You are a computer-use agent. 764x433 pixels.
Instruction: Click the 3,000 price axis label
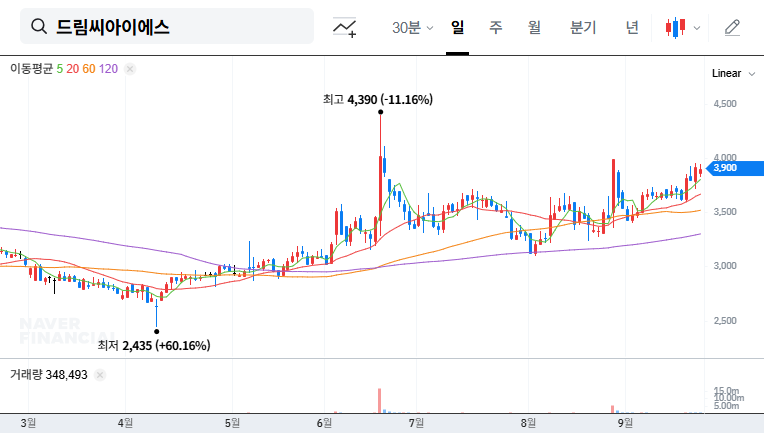pos(725,266)
